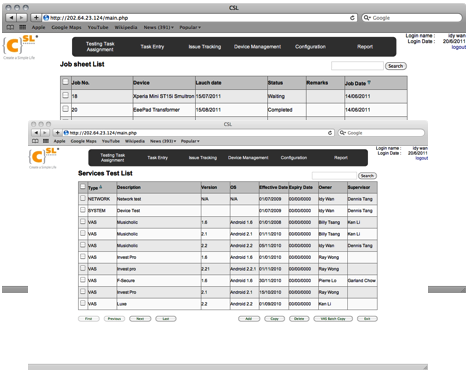Open Top Sites grid icon in Services Test window
Image resolution: width=468 pixels, height=373 pixels.
point(46,141)
